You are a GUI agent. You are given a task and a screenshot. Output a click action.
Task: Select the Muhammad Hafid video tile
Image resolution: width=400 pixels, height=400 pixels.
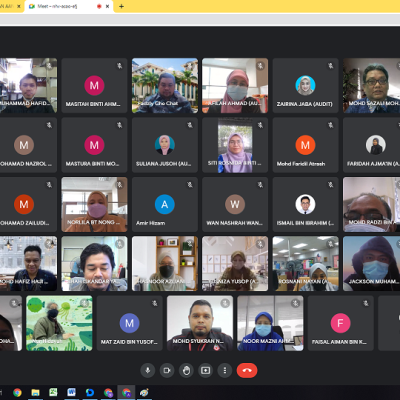click(28, 86)
